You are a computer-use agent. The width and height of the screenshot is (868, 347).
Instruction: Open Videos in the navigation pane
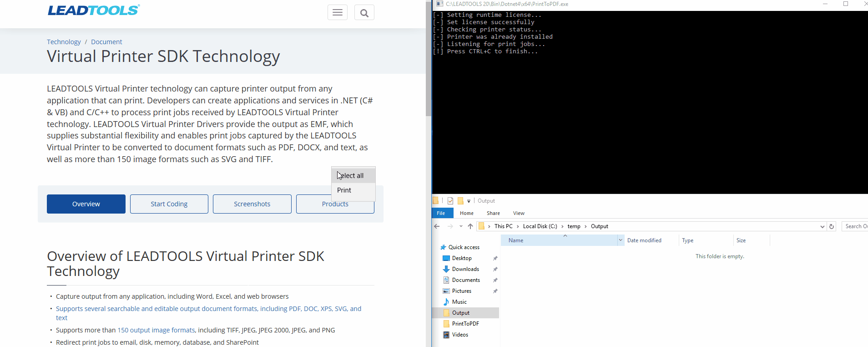coord(460,335)
